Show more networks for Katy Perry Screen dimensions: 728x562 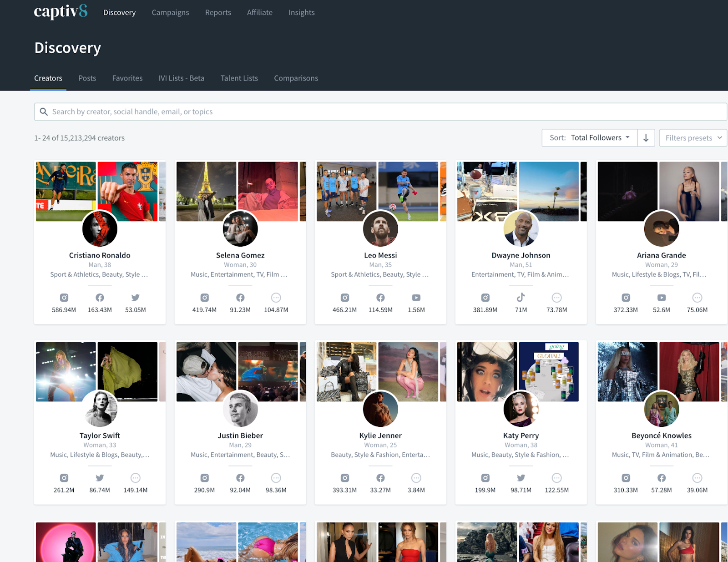point(557,478)
